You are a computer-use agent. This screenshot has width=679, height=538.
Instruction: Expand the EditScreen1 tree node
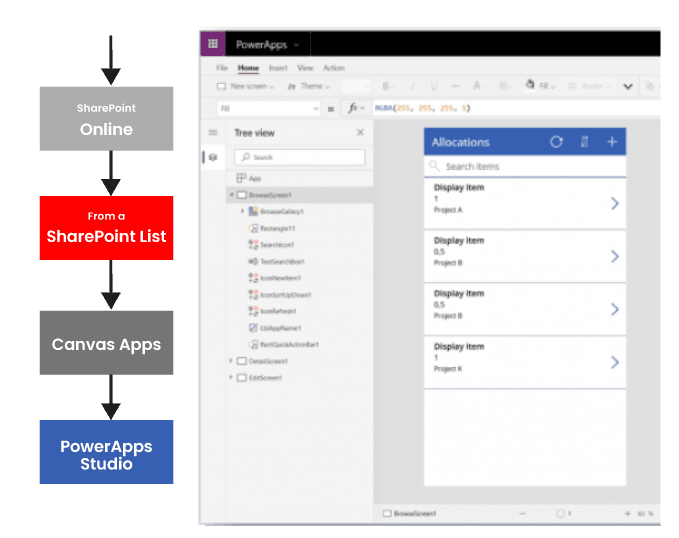point(231,378)
